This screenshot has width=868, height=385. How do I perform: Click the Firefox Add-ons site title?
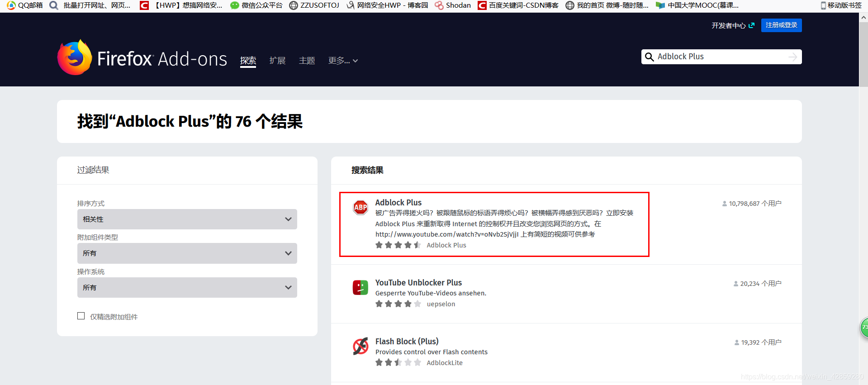point(162,59)
